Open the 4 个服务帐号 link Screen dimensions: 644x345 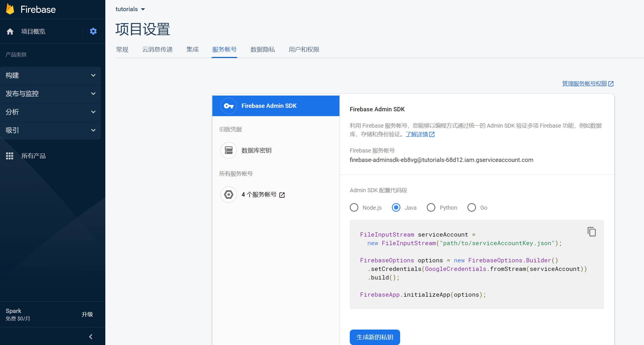tap(259, 195)
